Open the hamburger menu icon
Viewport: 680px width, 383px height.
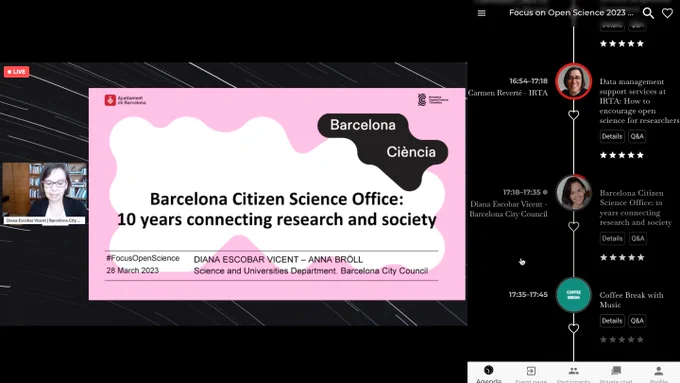481,13
